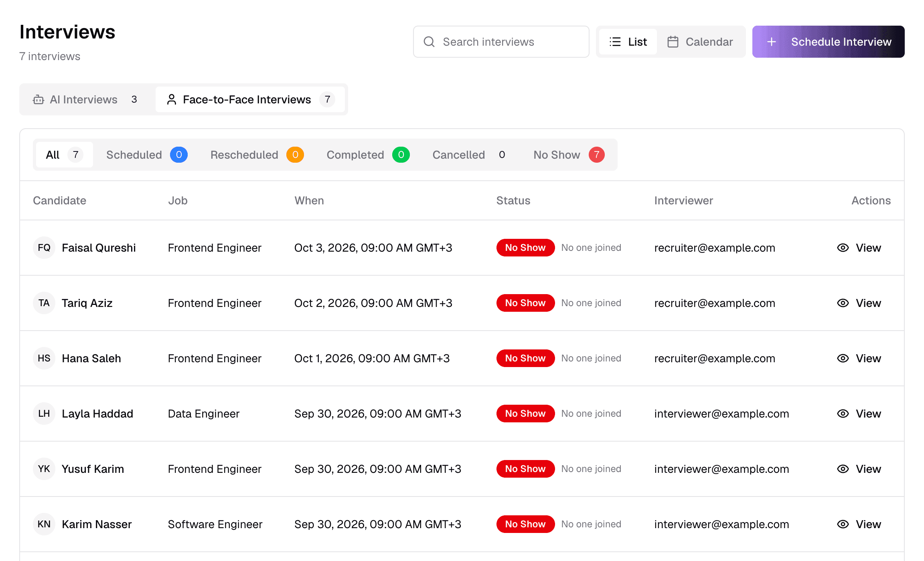924x561 pixels.
Task: Show All interviews filter
Action: point(64,155)
